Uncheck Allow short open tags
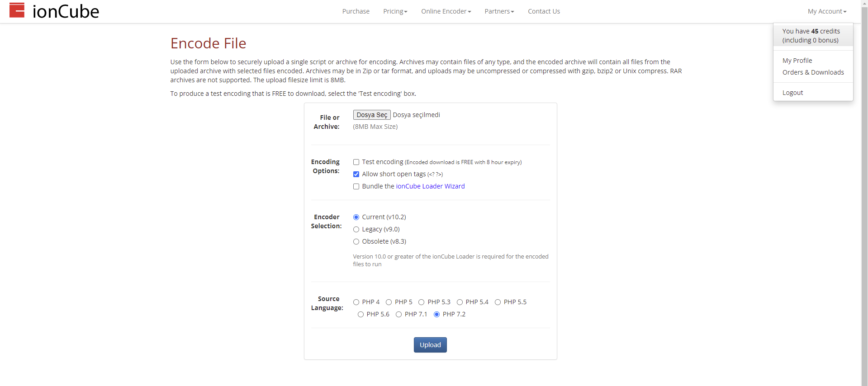This screenshot has width=868, height=386. coord(356,174)
